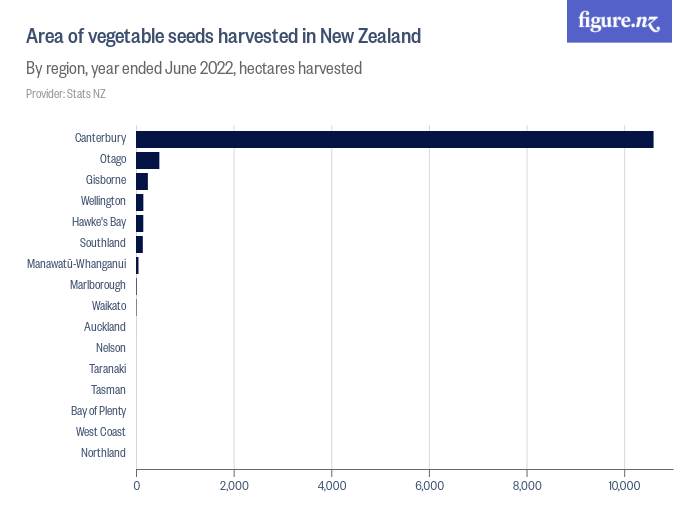Click the subtitle 'By region, year ended June 2022'
Viewport: 700px width, 525px height.
193,69
